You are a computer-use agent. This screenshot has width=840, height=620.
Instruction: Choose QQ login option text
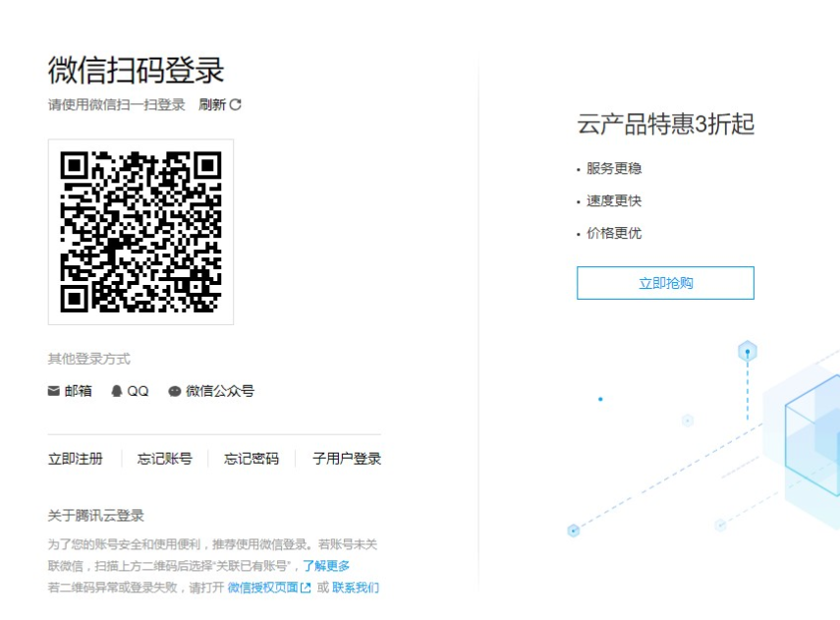(x=138, y=391)
